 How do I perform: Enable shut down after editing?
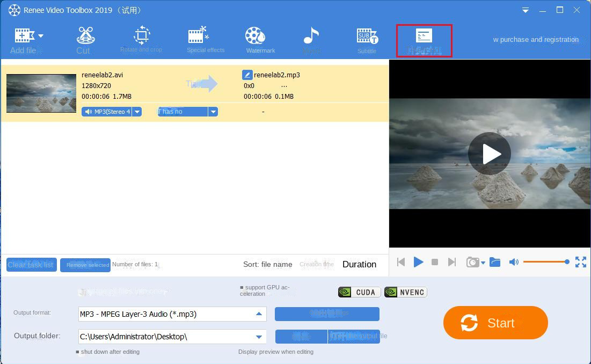78,352
